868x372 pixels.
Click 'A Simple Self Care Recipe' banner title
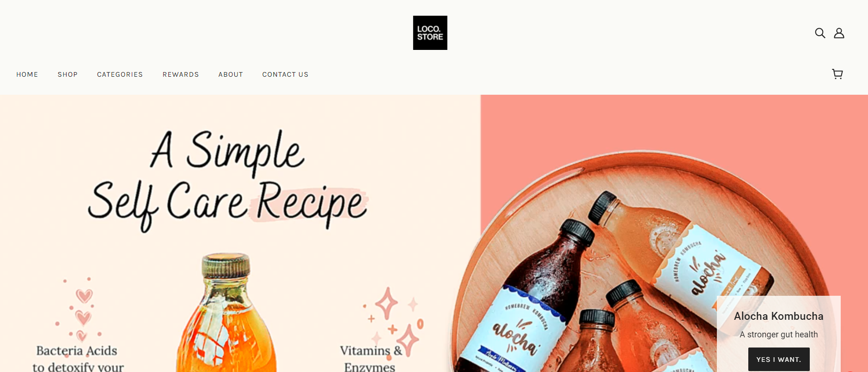click(x=228, y=180)
